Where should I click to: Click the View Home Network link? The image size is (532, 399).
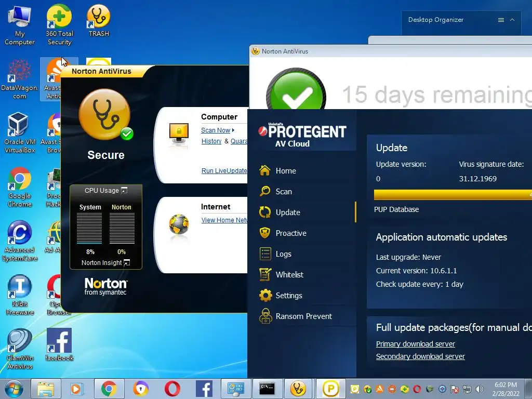coord(224,220)
